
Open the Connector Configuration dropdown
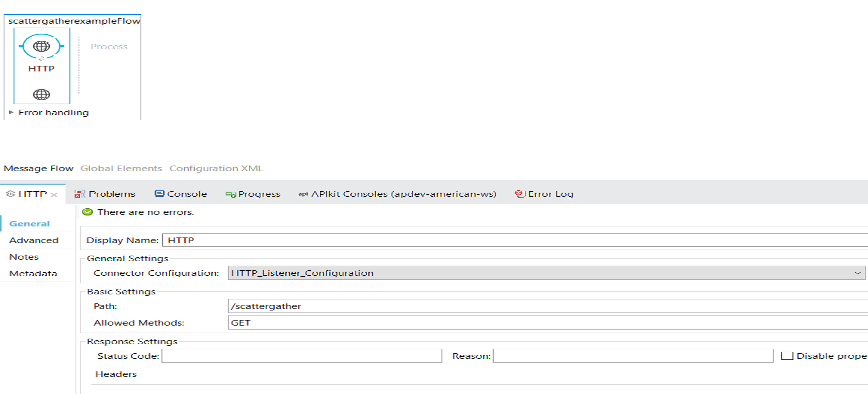tap(857, 273)
